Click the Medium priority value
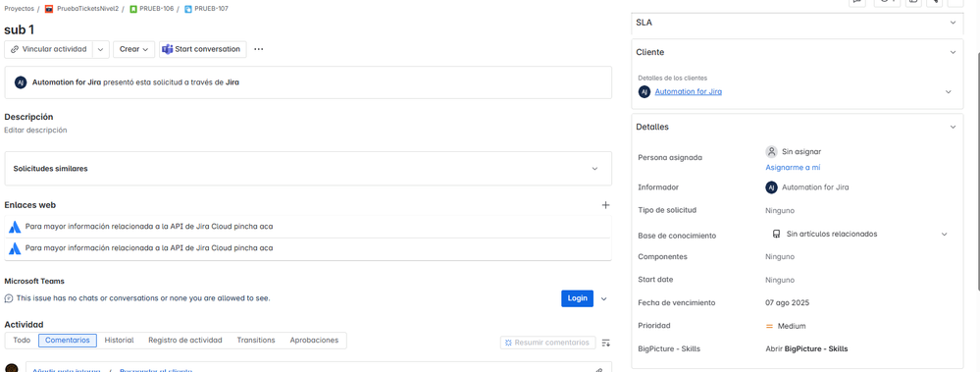The height and width of the screenshot is (372, 980). click(792, 326)
